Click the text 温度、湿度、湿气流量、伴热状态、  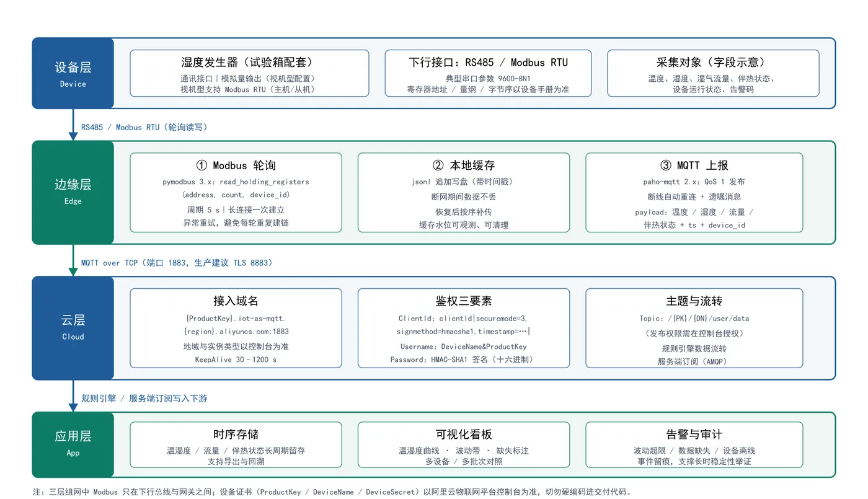coord(713,79)
